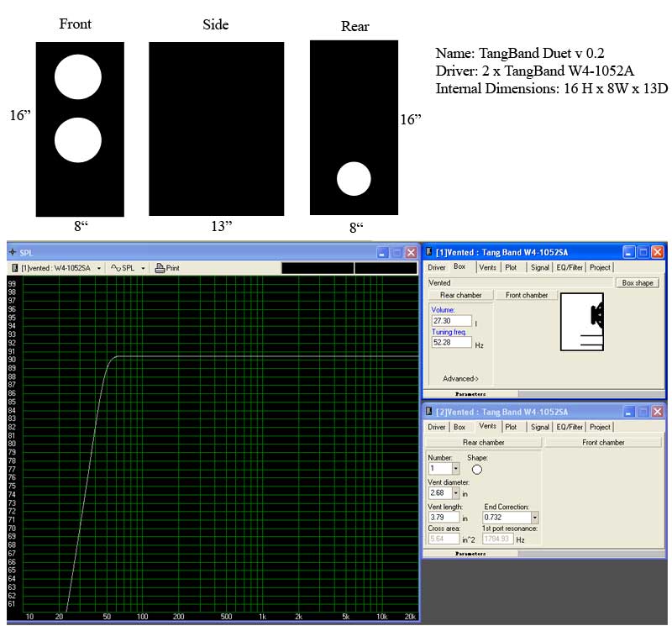
Task: Click the title icon of window [2]Vented
Action: click(x=428, y=412)
